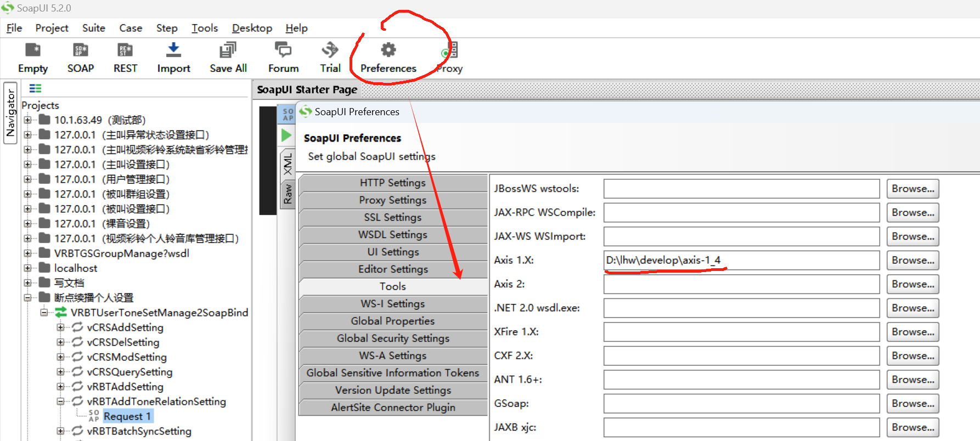Viewport: 980px width, 441px height.
Task: Expand the 10.1.63.49 project node
Action: (27, 120)
